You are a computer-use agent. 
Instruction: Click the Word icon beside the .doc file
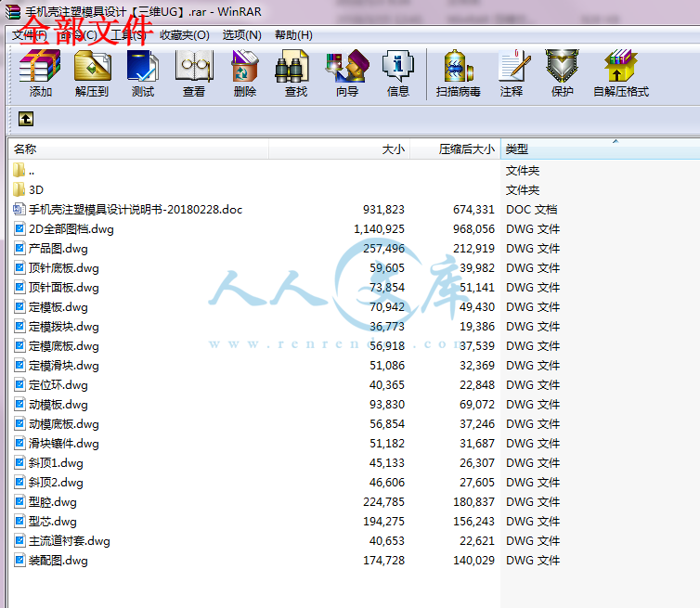(x=19, y=209)
